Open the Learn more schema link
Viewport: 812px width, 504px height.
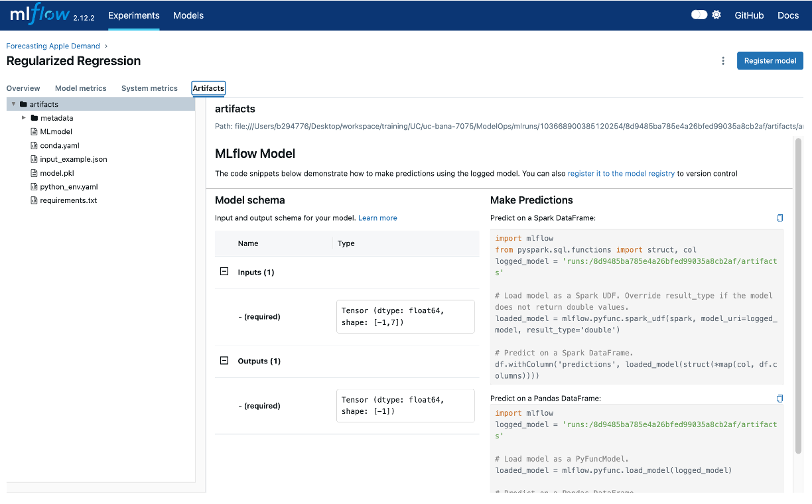coord(377,218)
